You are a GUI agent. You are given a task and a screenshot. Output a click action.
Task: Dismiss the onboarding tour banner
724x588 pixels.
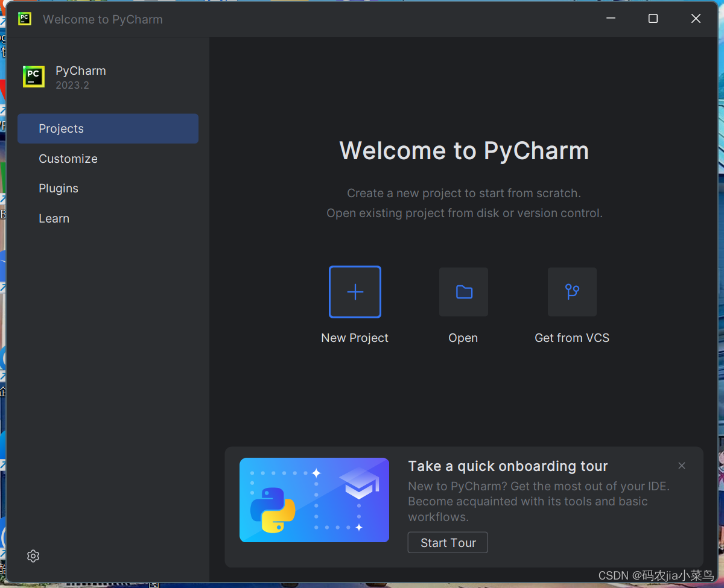[682, 466]
